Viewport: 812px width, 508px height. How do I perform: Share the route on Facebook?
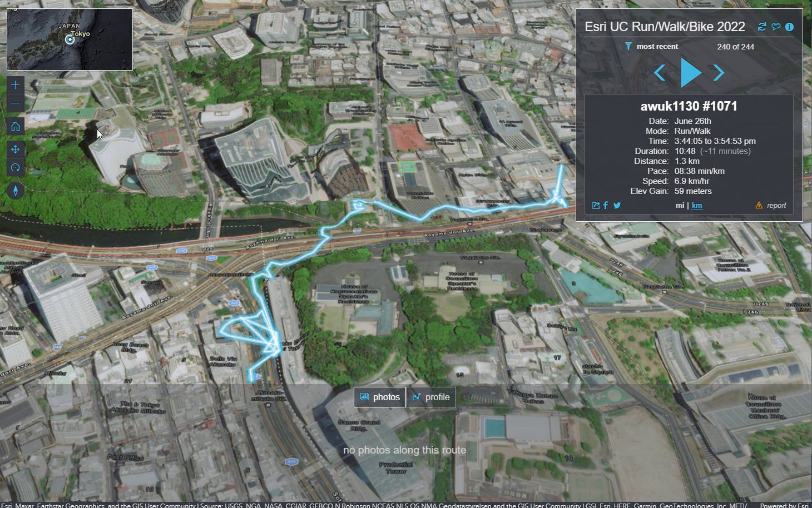tap(606, 205)
